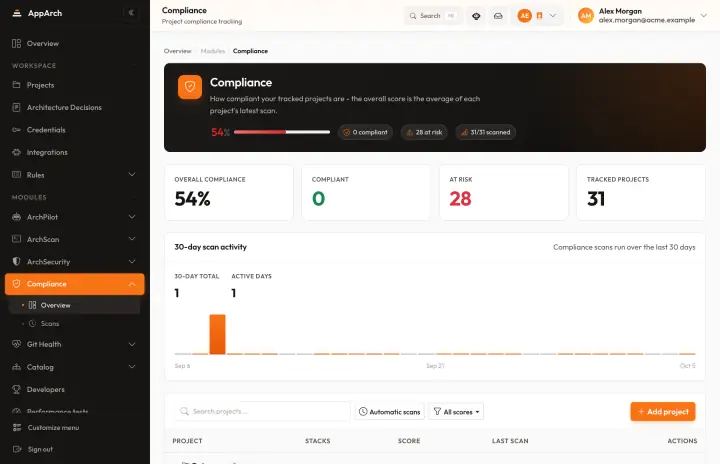Click the ArchSecurity shield icon
Screen dimensions: 720x464
point(17,261)
